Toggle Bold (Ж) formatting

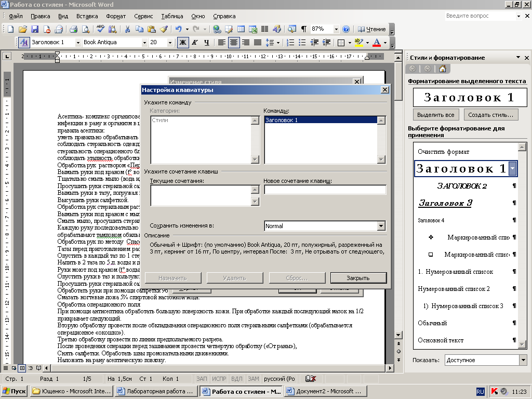[x=182, y=43]
